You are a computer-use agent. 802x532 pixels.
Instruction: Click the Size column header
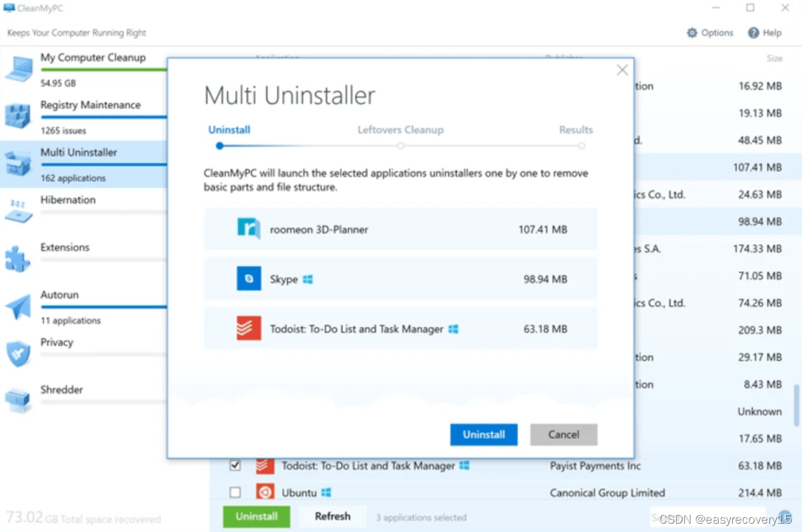pos(774,58)
